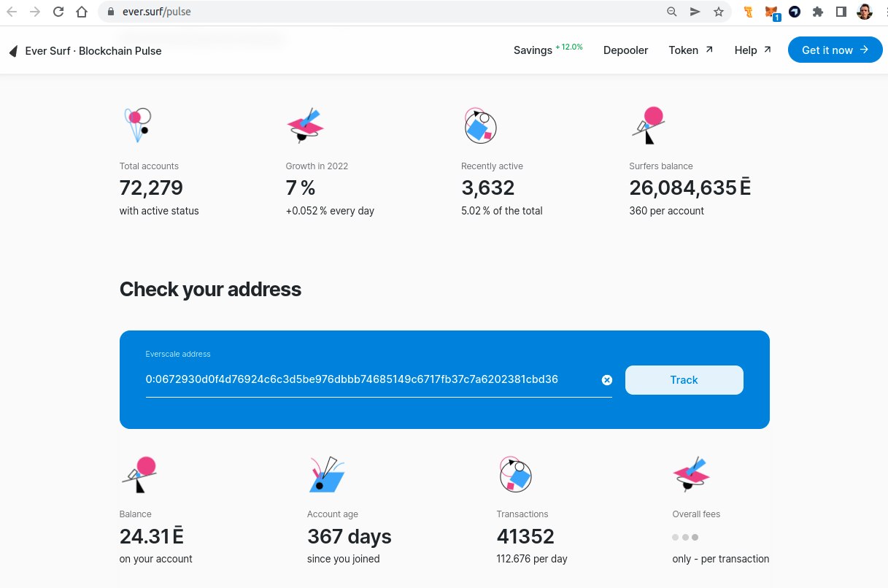
Task: Open the browser Extensions puzzle icon
Action: (x=817, y=12)
